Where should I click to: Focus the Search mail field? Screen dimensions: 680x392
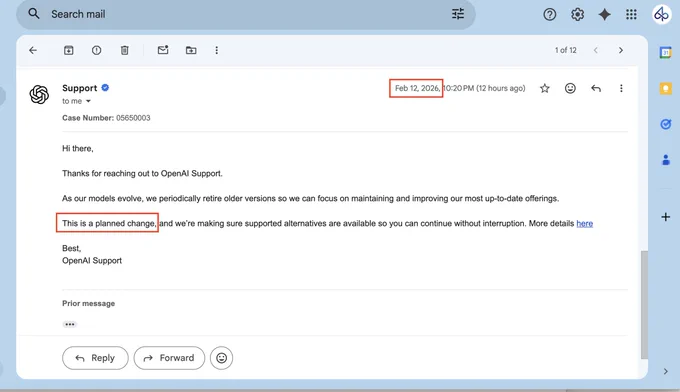245,14
